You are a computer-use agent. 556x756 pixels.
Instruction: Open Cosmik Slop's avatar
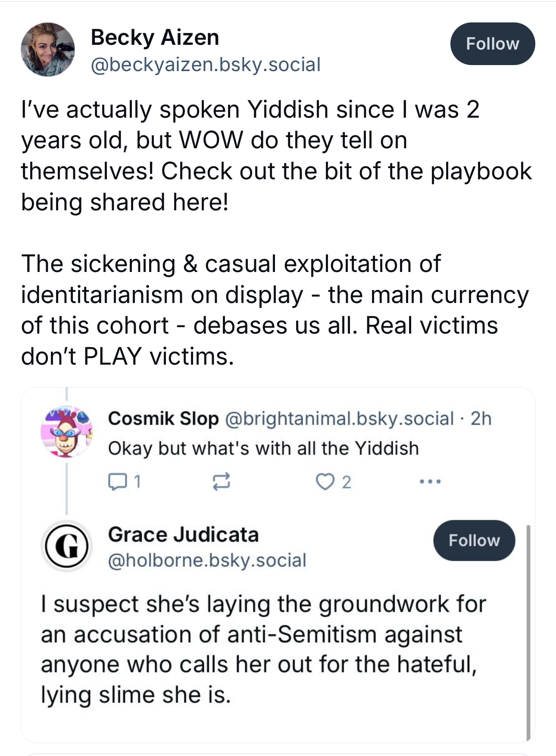click(x=66, y=431)
